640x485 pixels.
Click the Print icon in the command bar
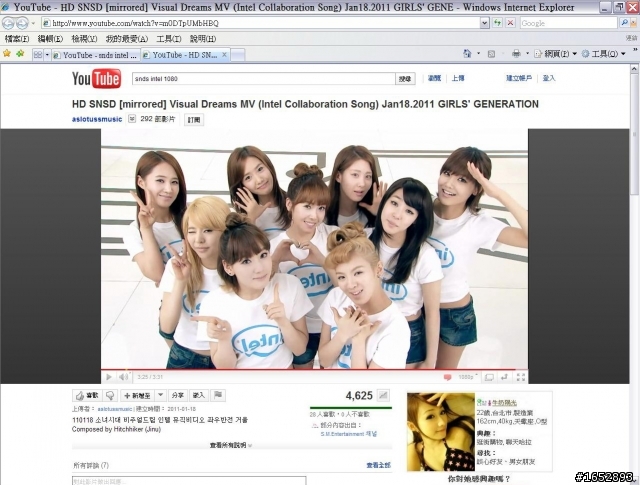tap(516, 53)
